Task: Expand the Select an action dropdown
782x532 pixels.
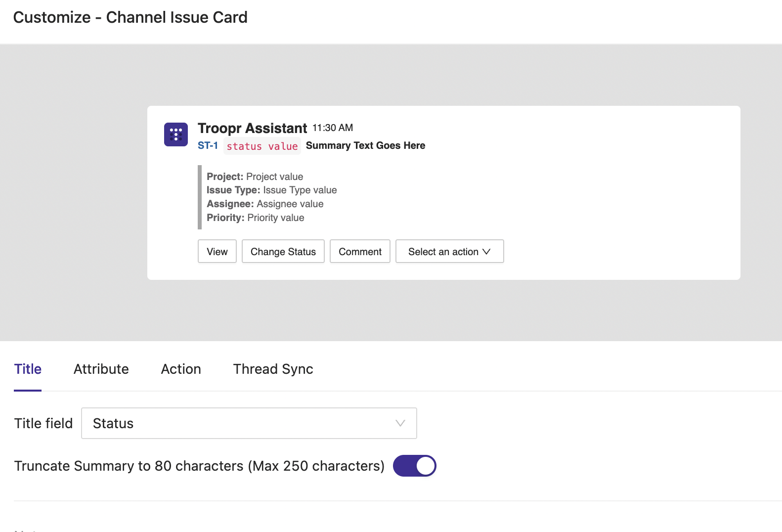Action: (450, 251)
